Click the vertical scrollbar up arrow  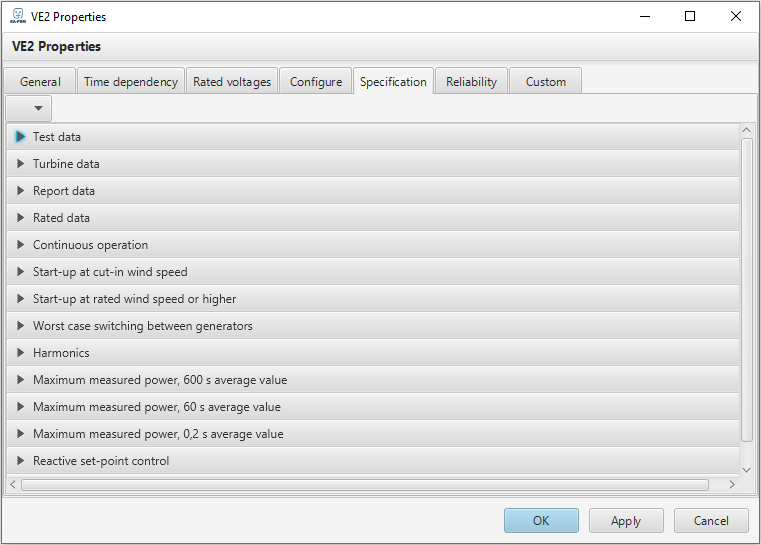(x=746, y=130)
